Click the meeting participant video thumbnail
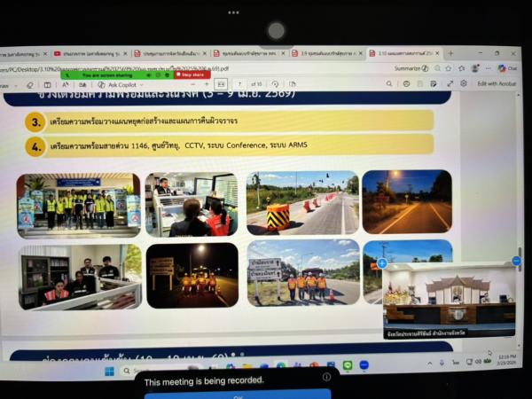This screenshot has width=532, height=399. [x=450, y=298]
